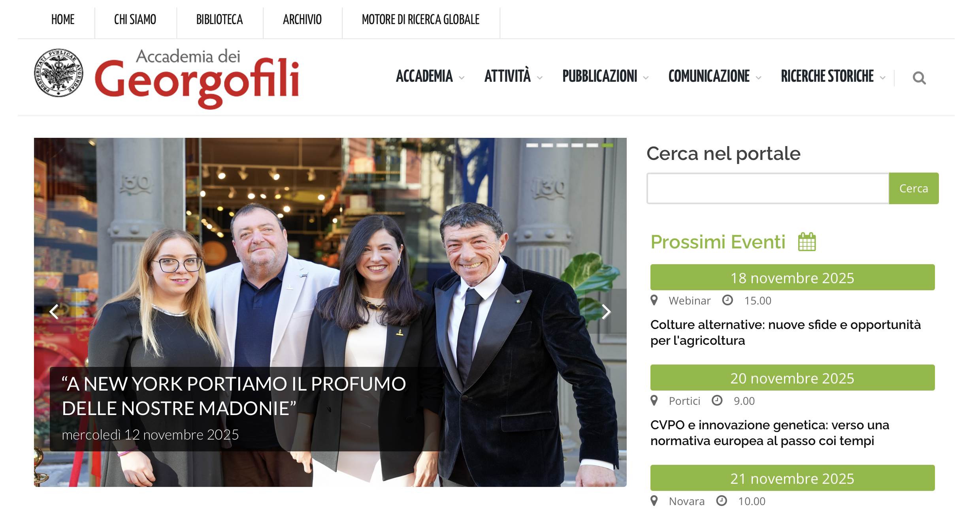Select the third carousel slide indicator
This screenshot has width=980, height=513.
click(x=562, y=145)
